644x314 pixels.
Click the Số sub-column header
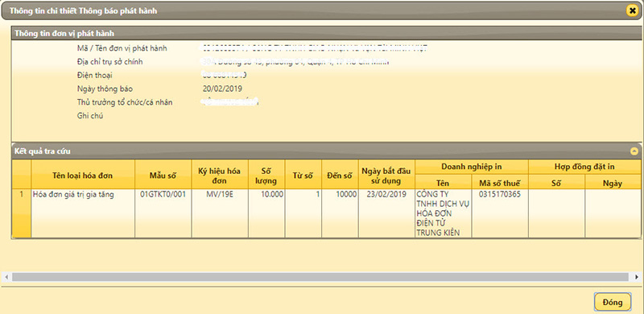tap(556, 183)
